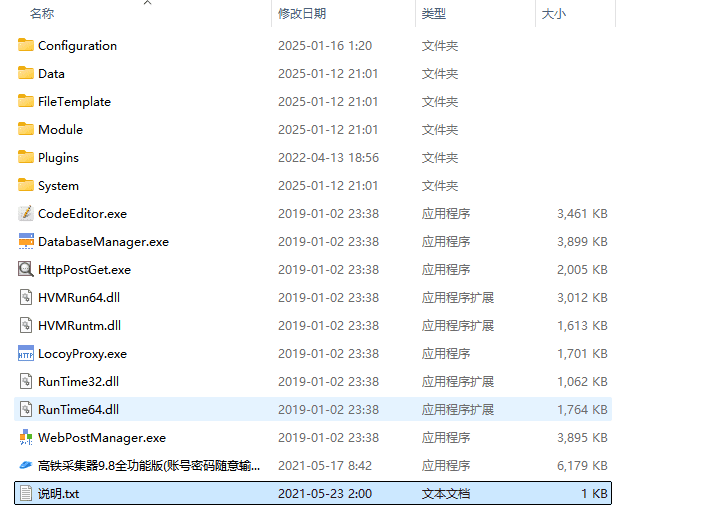Select the HttpPostGet.exe file name
703x519 pixels.
click(84, 270)
